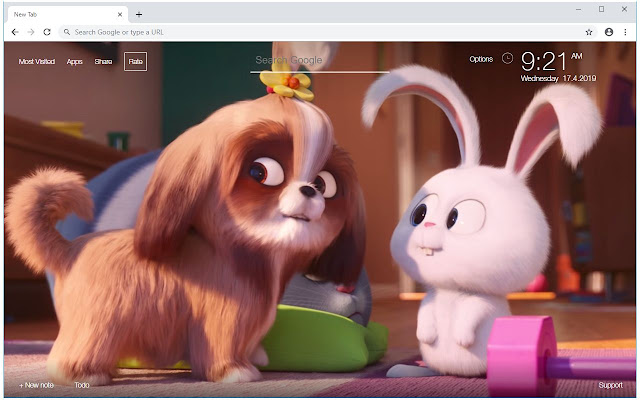This screenshot has height=400, width=640.
Task: Open Chrome three-dot menu
Action: pyautogui.click(x=625, y=32)
